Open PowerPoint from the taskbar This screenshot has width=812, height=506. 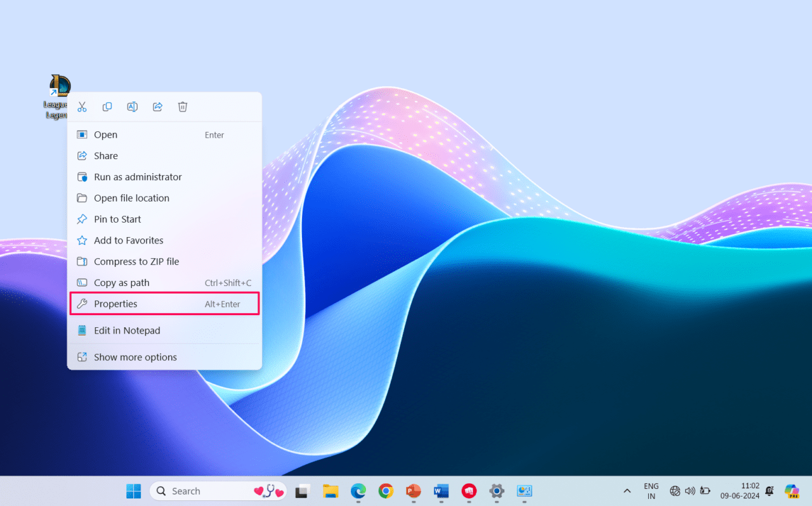(x=414, y=491)
